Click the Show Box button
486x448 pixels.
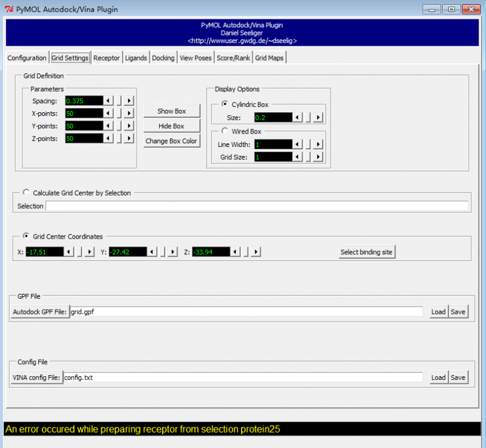pyautogui.click(x=172, y=111)
